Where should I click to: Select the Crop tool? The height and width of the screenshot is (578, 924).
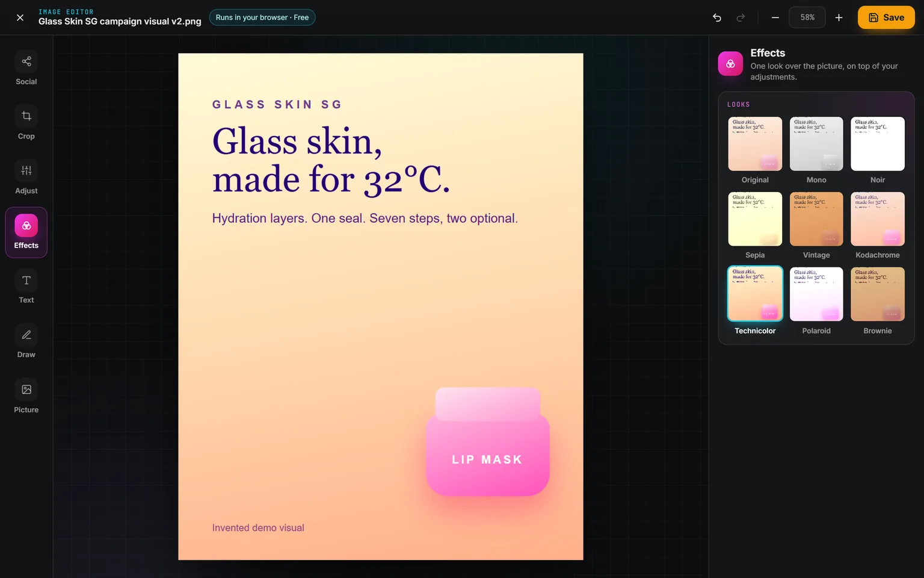tap(26, 123)
